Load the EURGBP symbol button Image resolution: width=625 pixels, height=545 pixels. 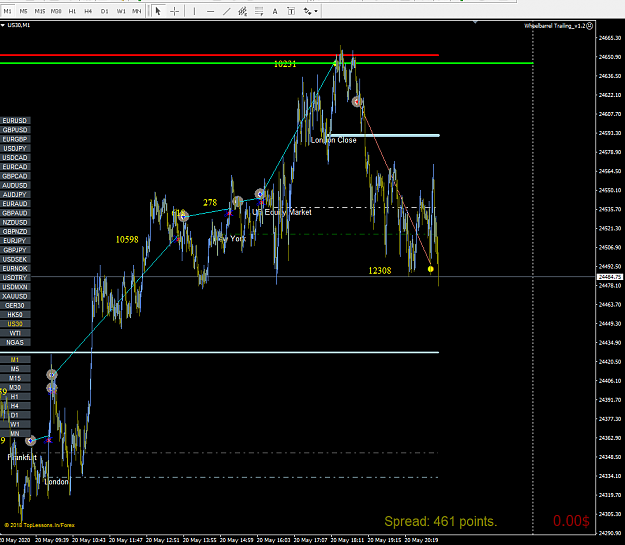click(15, 139)
